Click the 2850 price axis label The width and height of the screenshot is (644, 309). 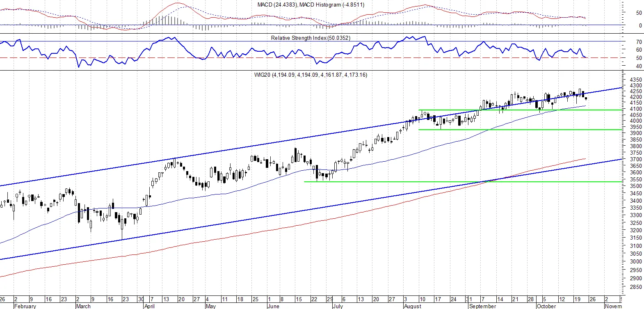pos(636,287)
